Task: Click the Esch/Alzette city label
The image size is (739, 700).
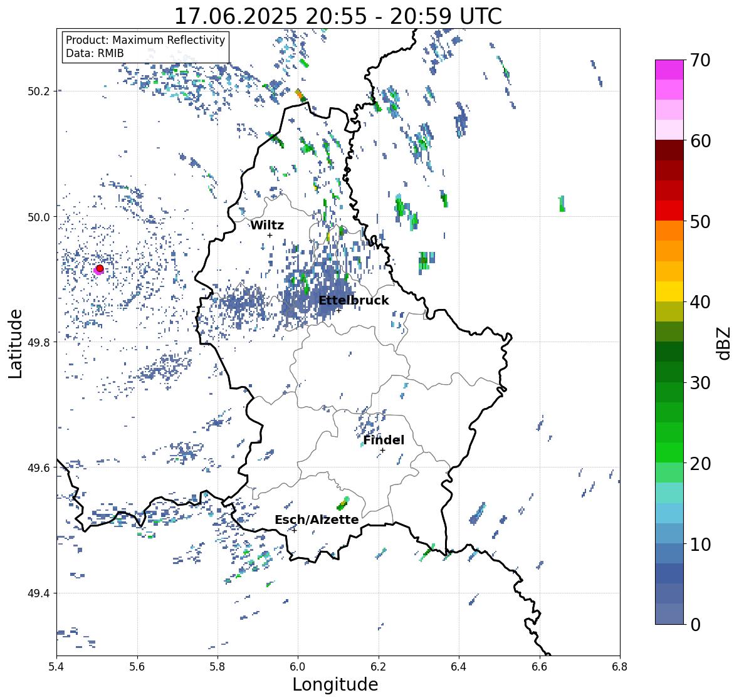Action: tap(317, 520)
